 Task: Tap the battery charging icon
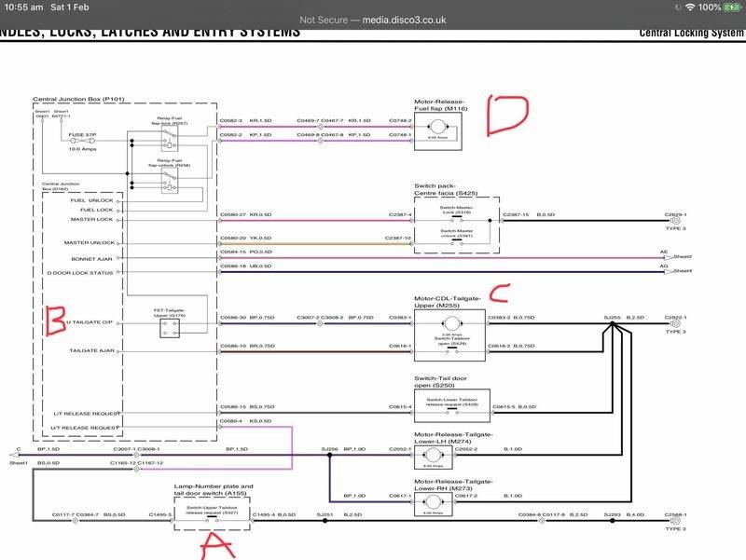tap(731, 7)
